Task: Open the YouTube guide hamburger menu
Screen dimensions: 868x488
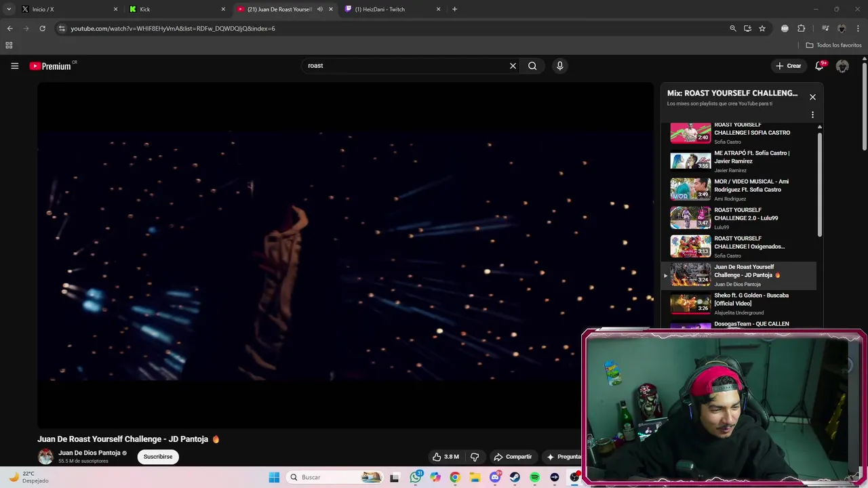Action: coord(14,66)
